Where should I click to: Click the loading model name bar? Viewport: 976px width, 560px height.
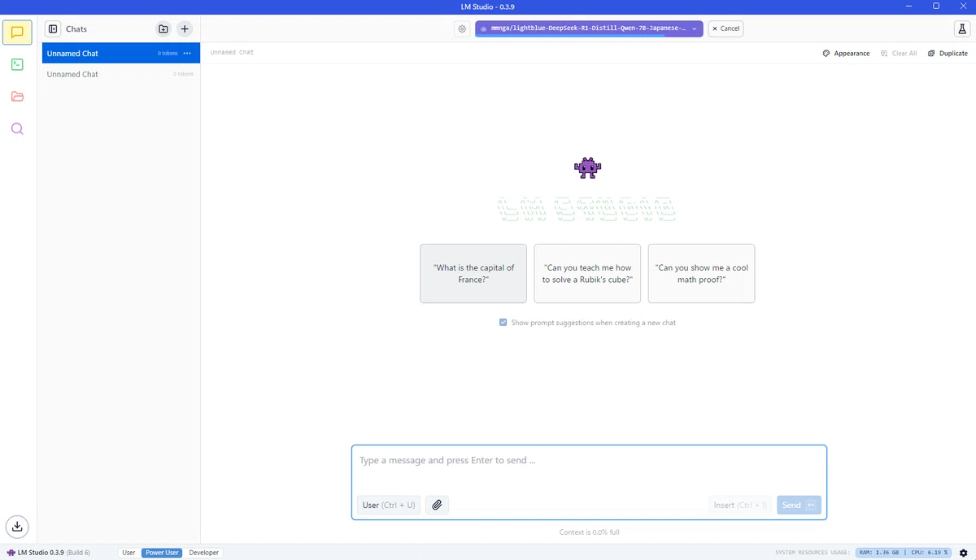[589, 28]
